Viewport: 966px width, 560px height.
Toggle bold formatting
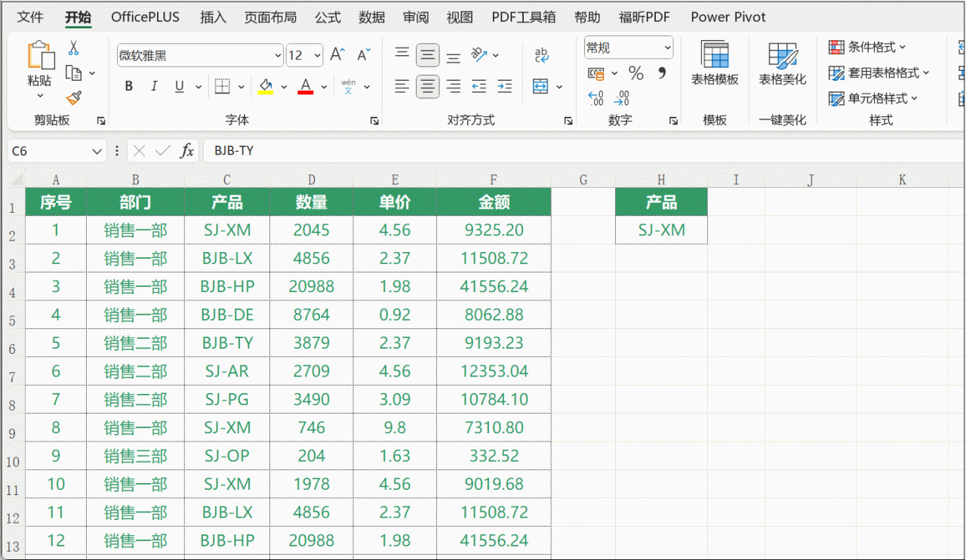[129, 87]
